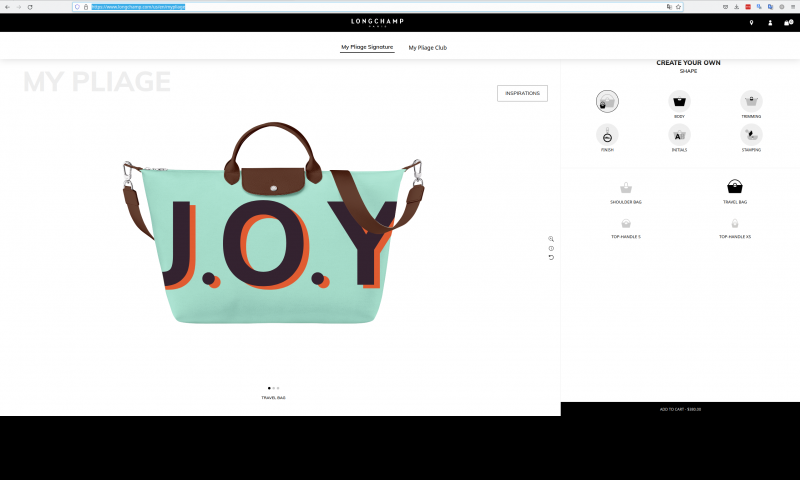The image size is (800, 480).
Task: Open the Finish customization step
Action: tap(607, 135)
